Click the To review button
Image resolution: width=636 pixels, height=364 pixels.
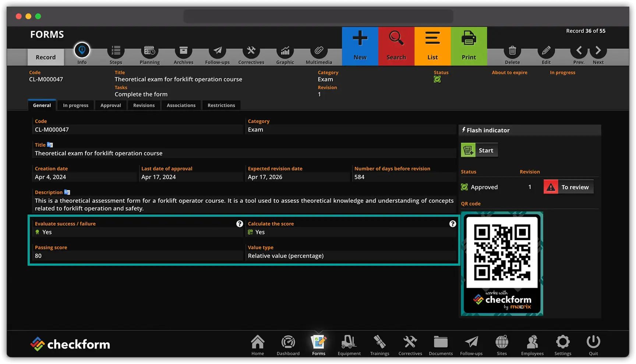pyautogui.click(x=569, y=187)
